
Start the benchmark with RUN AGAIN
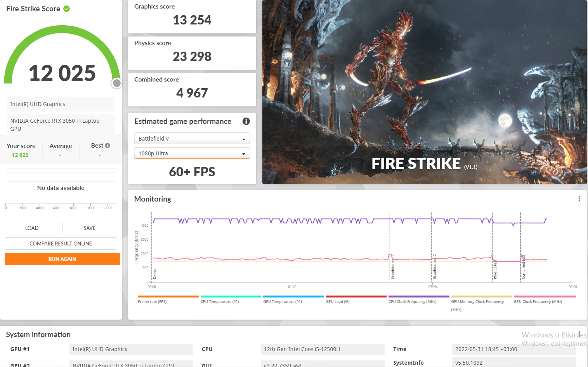62,259
